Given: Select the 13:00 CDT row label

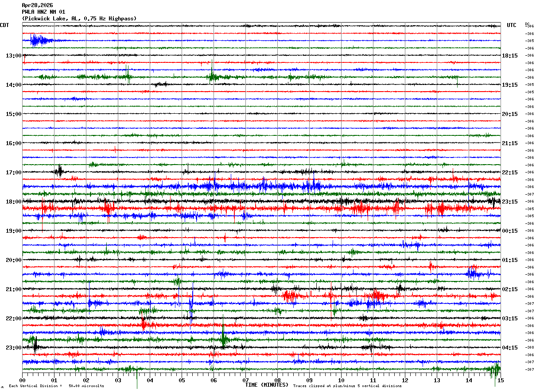Looking at the screenshot, I should [14, 56].
